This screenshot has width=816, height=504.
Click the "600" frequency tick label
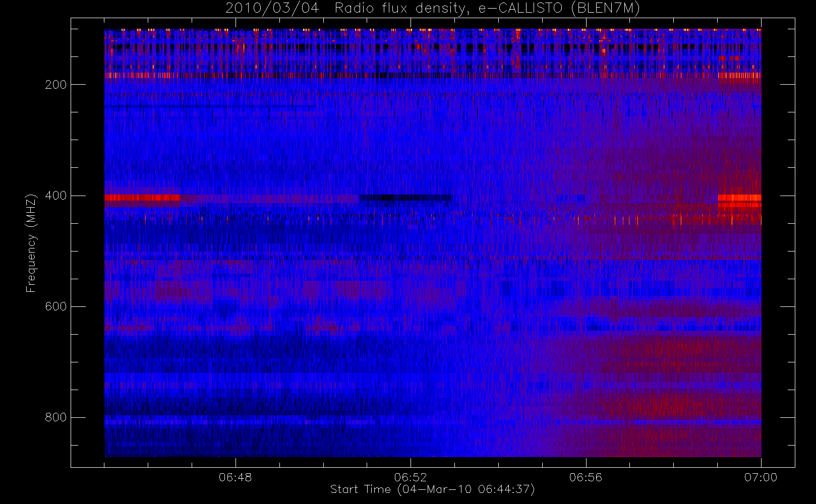[56, 306]
